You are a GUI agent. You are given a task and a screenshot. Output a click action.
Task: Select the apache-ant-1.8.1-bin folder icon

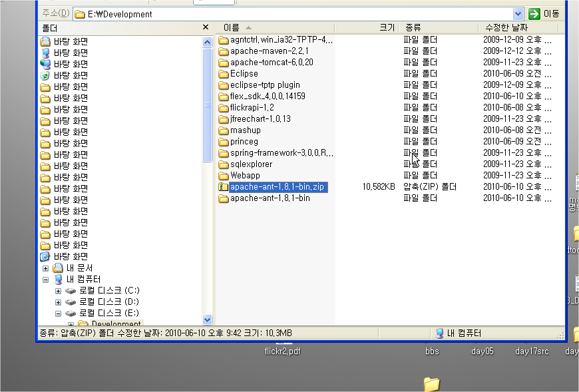pyautogui.click(x=223, y=198)
